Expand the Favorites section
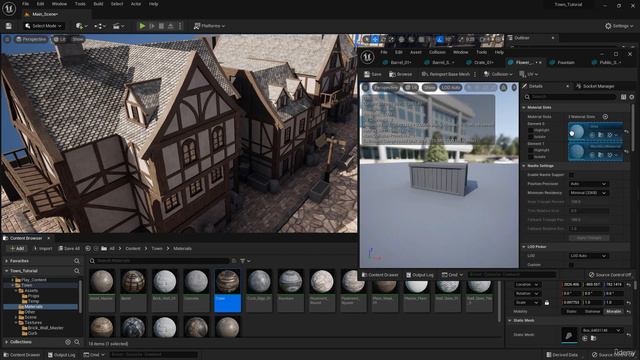The image size is (640, 360). [7, 261]
